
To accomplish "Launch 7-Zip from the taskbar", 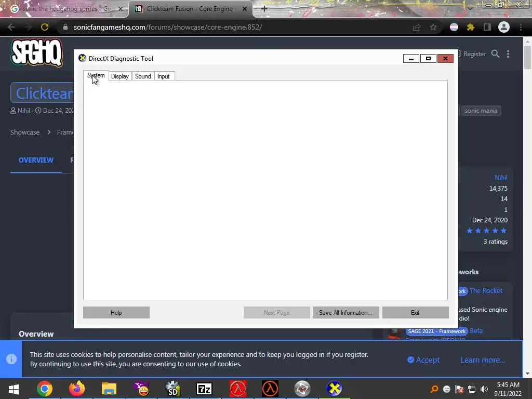I will point(204,389).
